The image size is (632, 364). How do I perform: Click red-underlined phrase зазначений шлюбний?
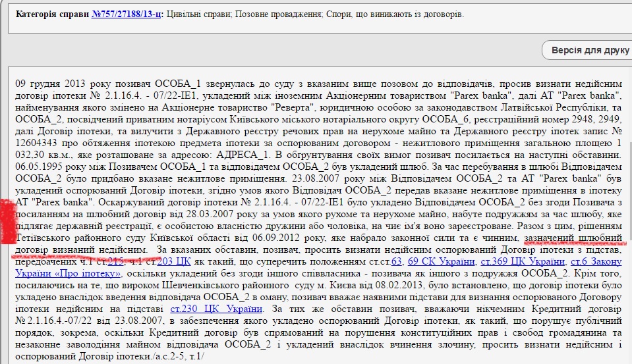tap(573, 239)
